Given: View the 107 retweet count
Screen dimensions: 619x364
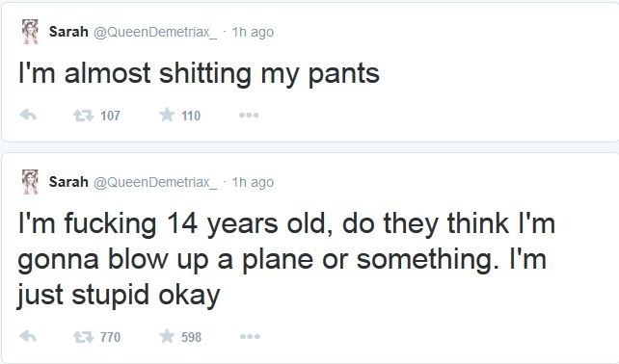Looking at the screenshot, I should pyautogui.click(x=110, y=116).
